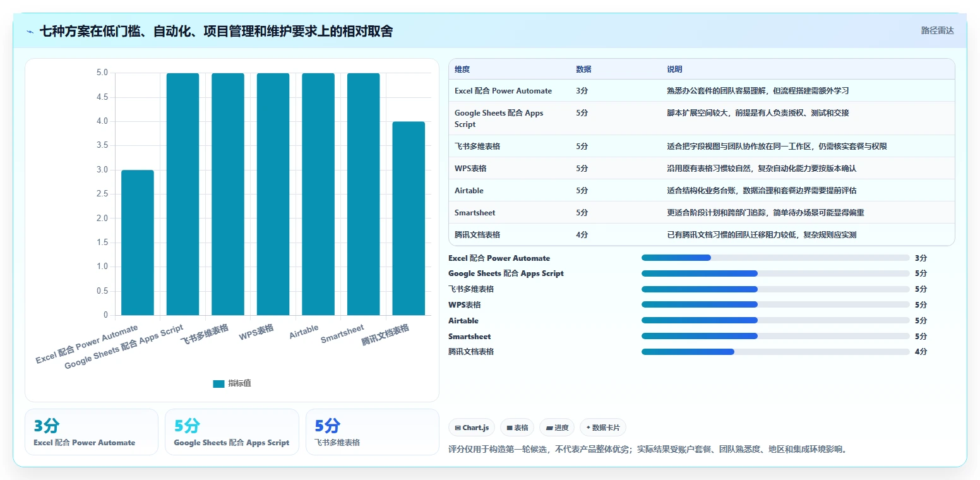Click the lightning icon before the page title
The height and width of the screenshot is (480, 980).
30,32
